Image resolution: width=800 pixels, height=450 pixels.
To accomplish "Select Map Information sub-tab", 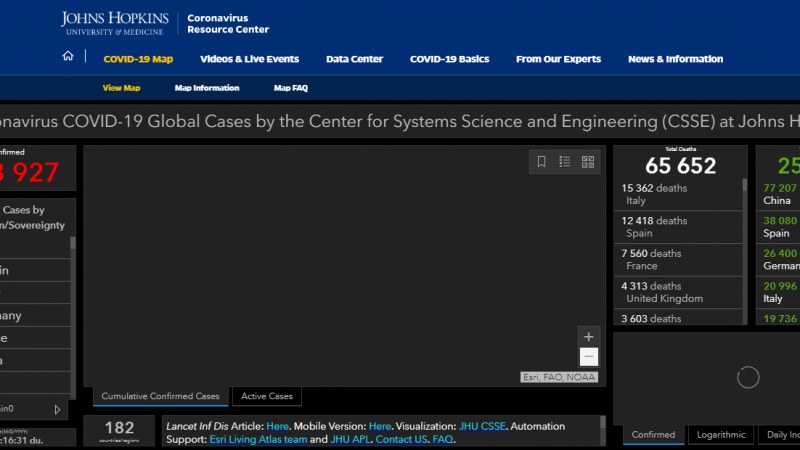I will click(x=207, y=88).
